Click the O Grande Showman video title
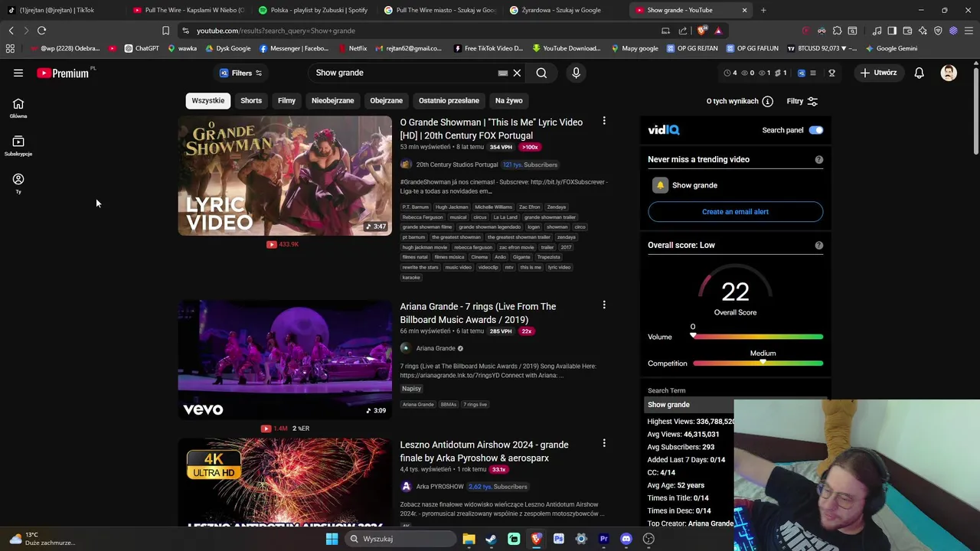 tap(491, 129)
